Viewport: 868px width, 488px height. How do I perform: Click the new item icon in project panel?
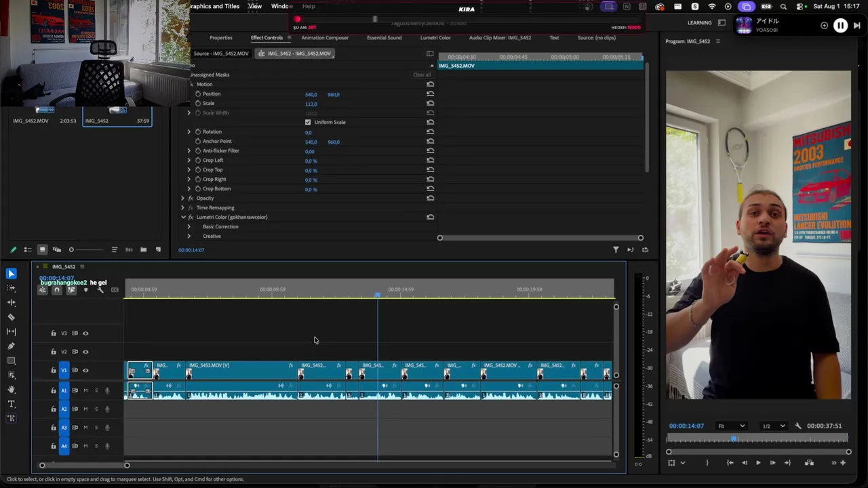coord(158,250)
